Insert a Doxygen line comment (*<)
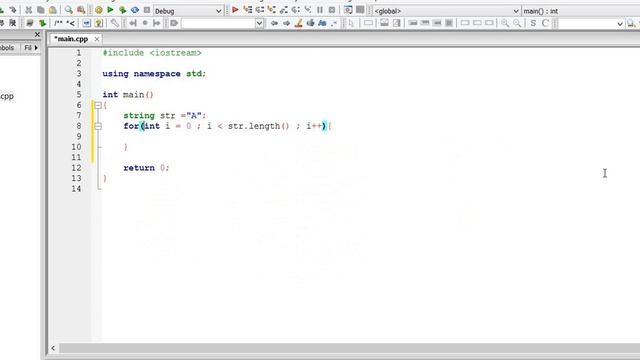The image size is (640, 360). [x=71, y=23]
